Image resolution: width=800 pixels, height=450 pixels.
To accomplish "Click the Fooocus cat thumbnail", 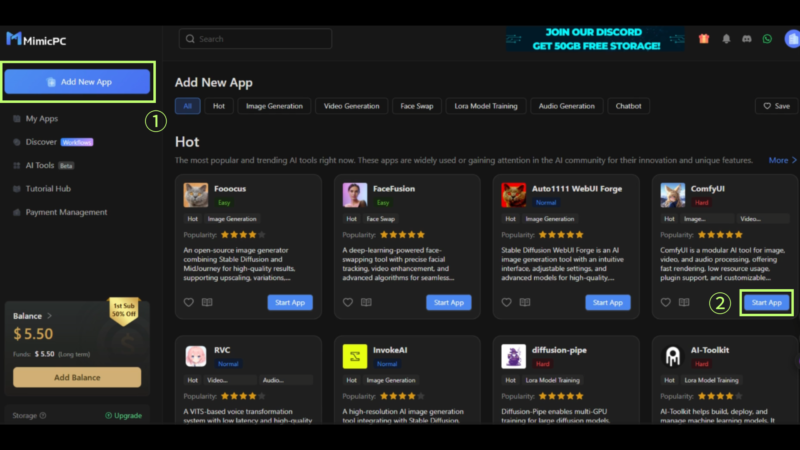I will [x=196, y=195].
